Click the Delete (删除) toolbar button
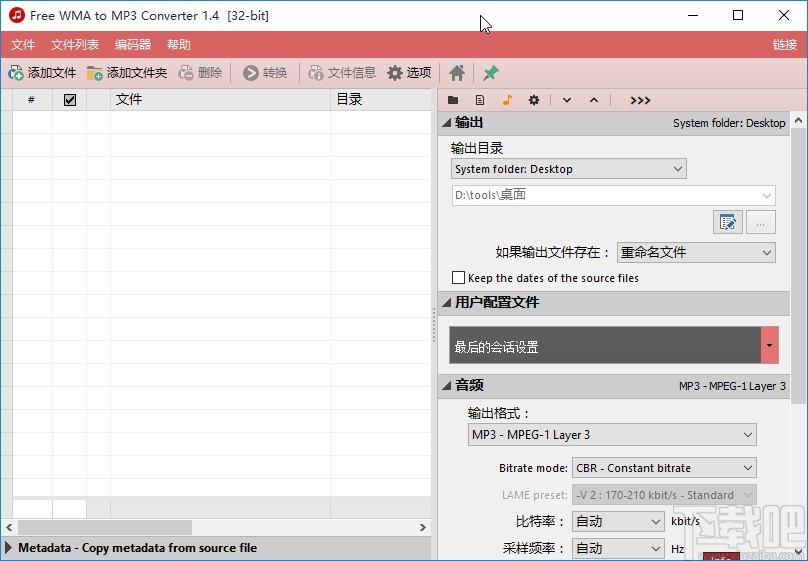808x561 pixels. click(x=200, y=73)
